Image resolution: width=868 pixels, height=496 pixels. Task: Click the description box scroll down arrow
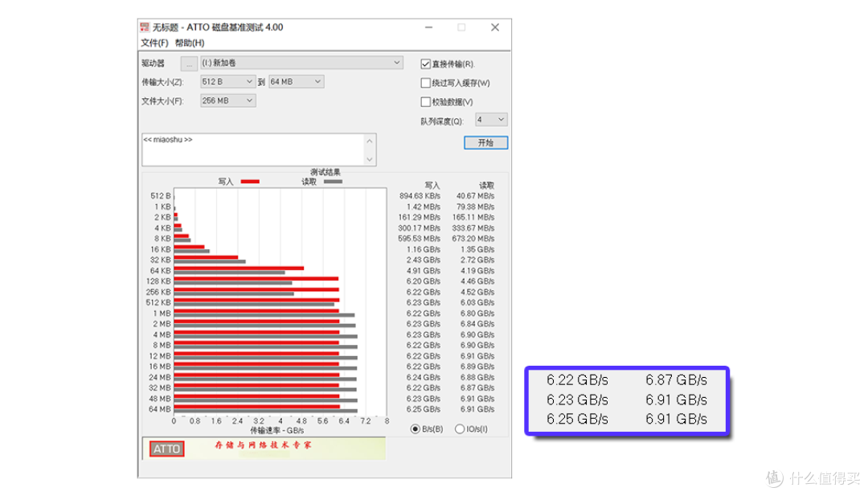pos(370,159)
